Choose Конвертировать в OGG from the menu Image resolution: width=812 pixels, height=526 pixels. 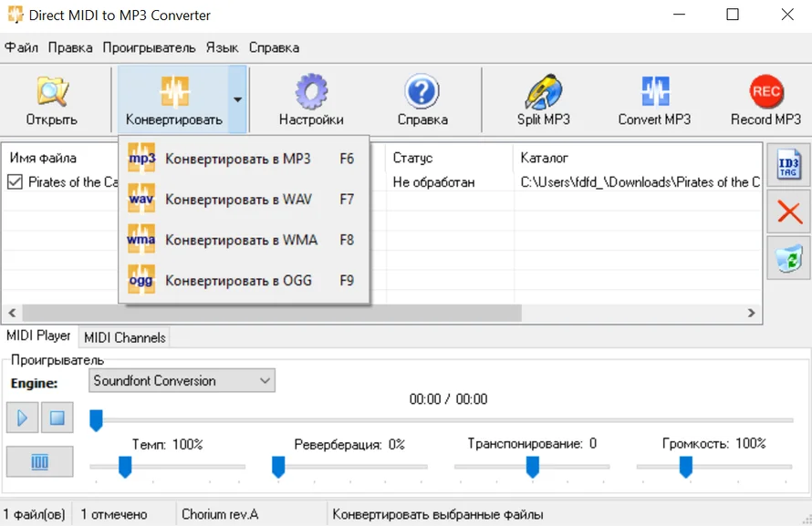pyautogui.click(x=244, y=281)
